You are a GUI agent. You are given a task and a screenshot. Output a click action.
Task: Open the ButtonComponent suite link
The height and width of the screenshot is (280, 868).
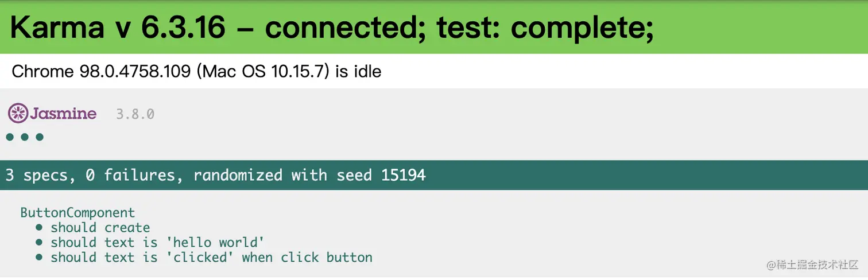click(x=77, y=213)
